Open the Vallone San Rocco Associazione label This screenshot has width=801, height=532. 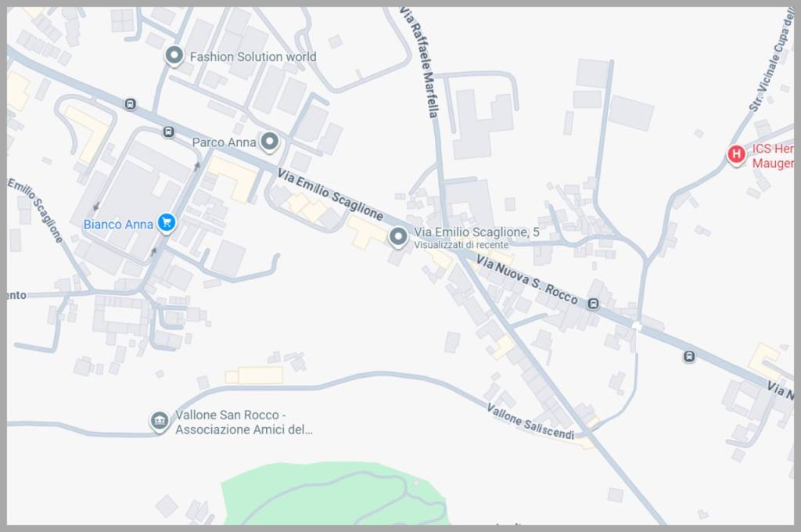(244, 422)
